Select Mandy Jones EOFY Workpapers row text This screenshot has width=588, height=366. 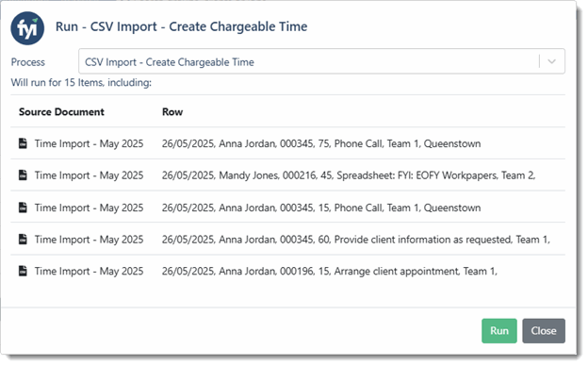pyautogui.click(x=349, y=175)
